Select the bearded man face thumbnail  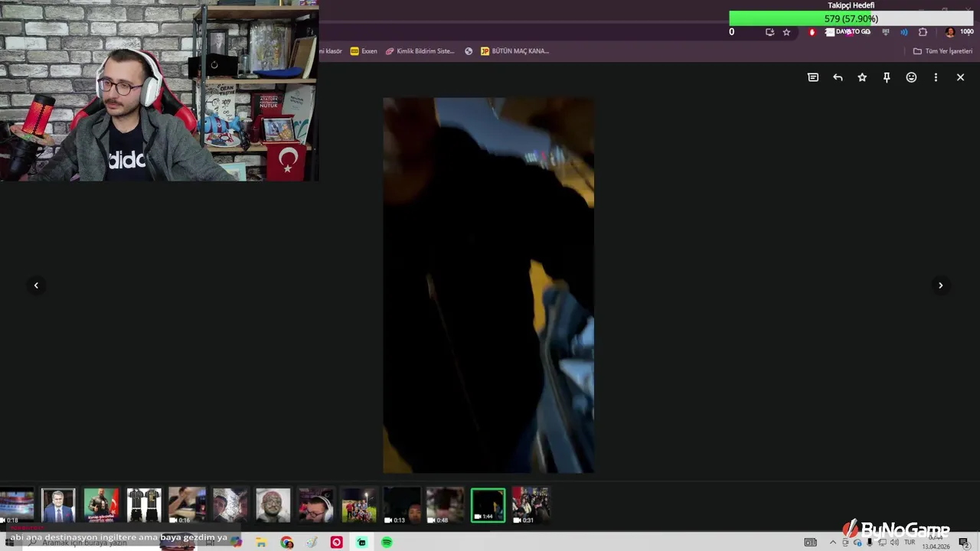pyautogui.click(x=273, y=505)
